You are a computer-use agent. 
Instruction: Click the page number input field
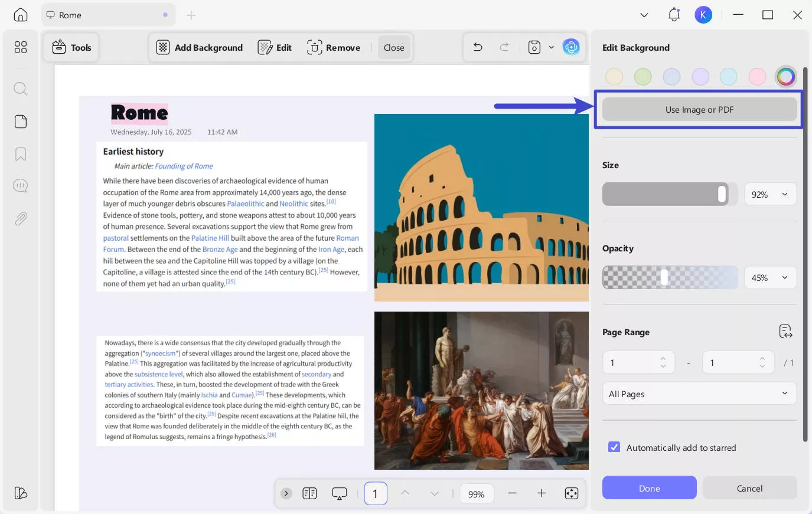point(375,494)
